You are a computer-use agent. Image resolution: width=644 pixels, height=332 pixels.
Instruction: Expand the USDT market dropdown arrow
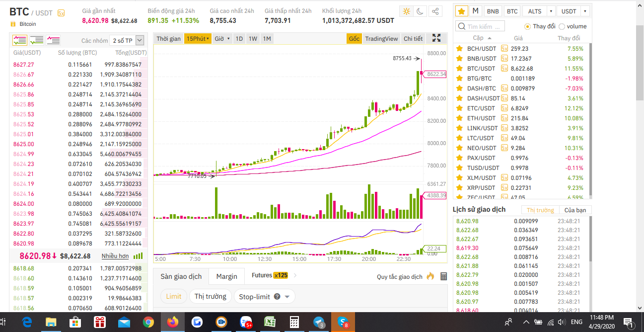pyautogui.click(x=585, y=11)
